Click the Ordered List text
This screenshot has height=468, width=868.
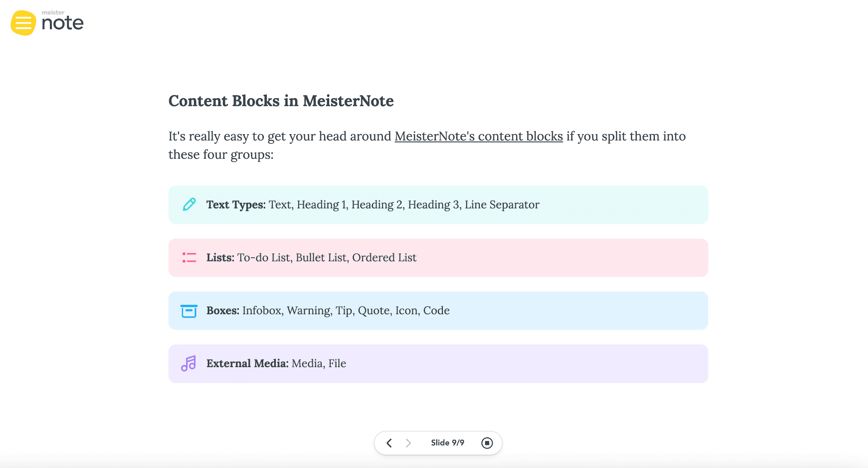tap(384, 258)
